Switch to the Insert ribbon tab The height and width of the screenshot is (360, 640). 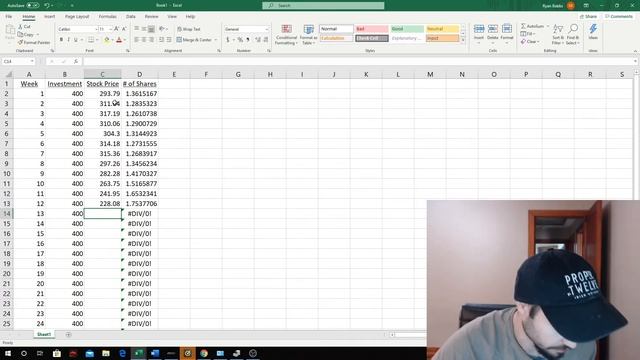[49, 16]
